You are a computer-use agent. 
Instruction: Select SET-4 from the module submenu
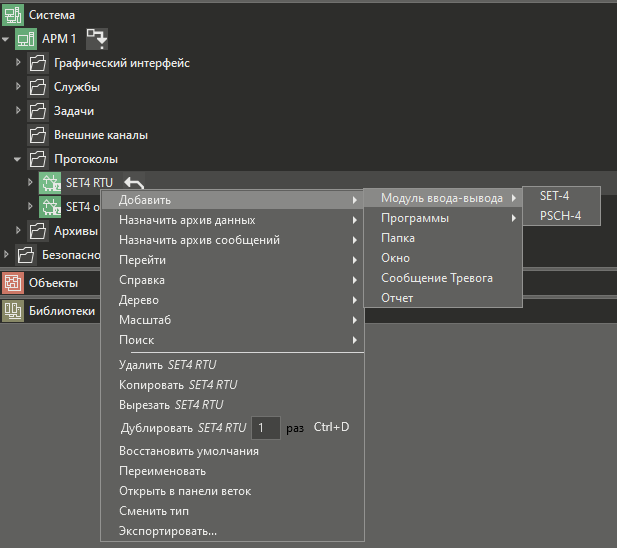point(554,196)
